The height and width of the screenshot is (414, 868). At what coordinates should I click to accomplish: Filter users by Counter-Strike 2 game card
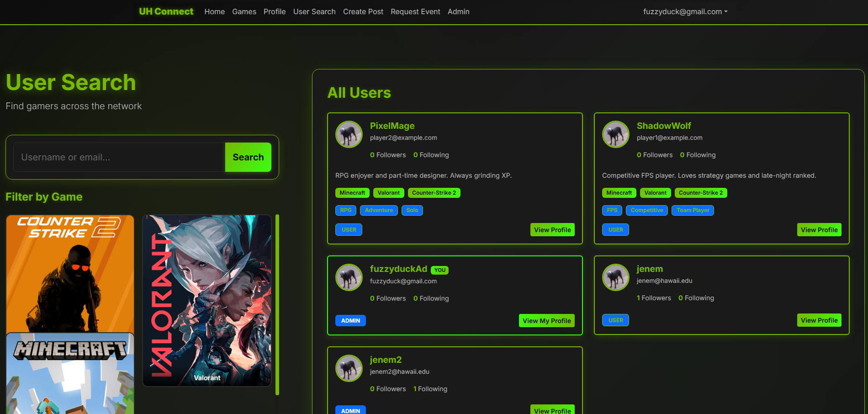(70, 273)
